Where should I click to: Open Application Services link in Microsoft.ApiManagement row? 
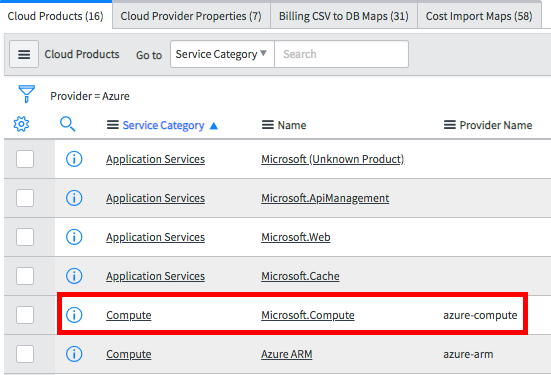point(155,198)
